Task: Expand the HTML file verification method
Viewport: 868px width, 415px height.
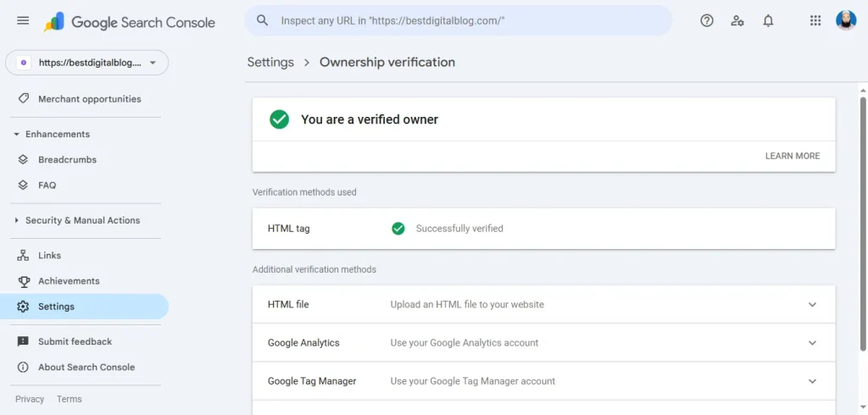Action: tap(811, 305)
